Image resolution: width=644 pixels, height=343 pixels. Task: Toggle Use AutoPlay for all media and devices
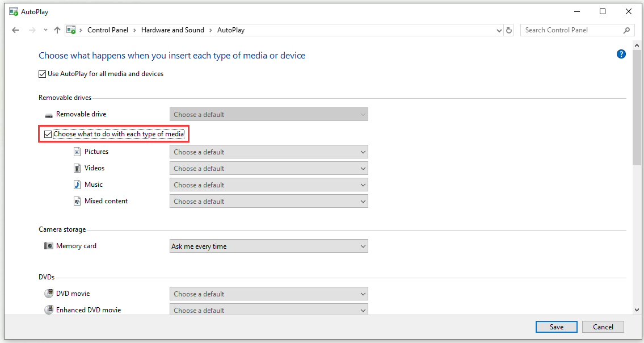tap(43, 73)
